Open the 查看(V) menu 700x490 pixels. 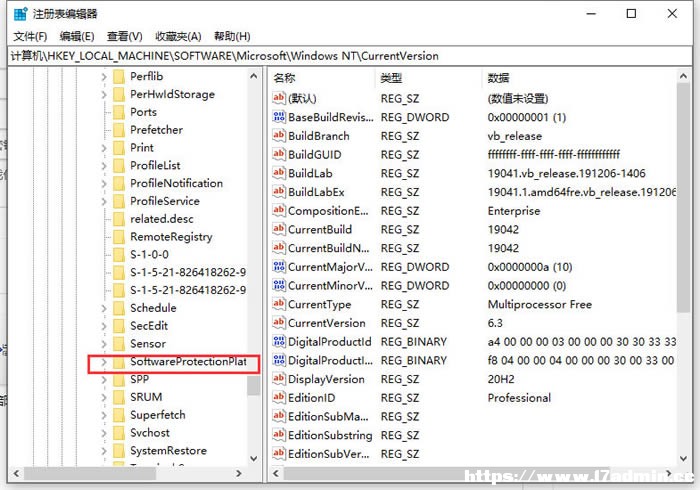(x=125, y=37)
